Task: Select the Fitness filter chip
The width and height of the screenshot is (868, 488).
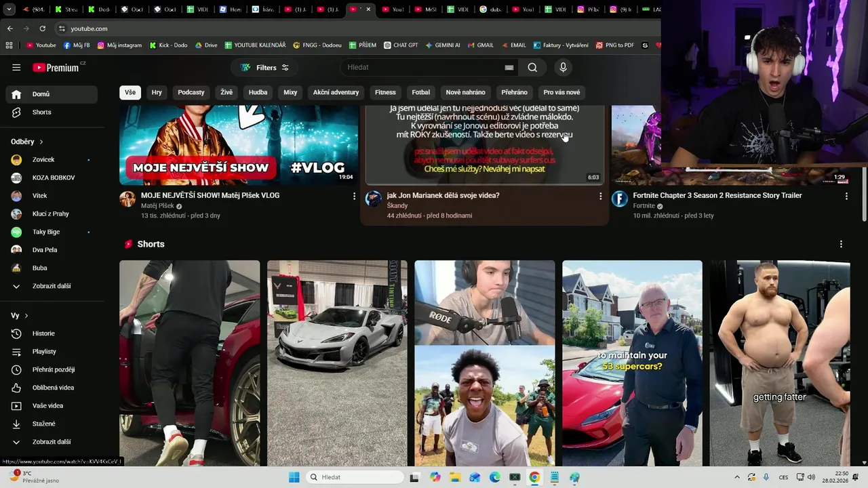Action: pos(385,92)
